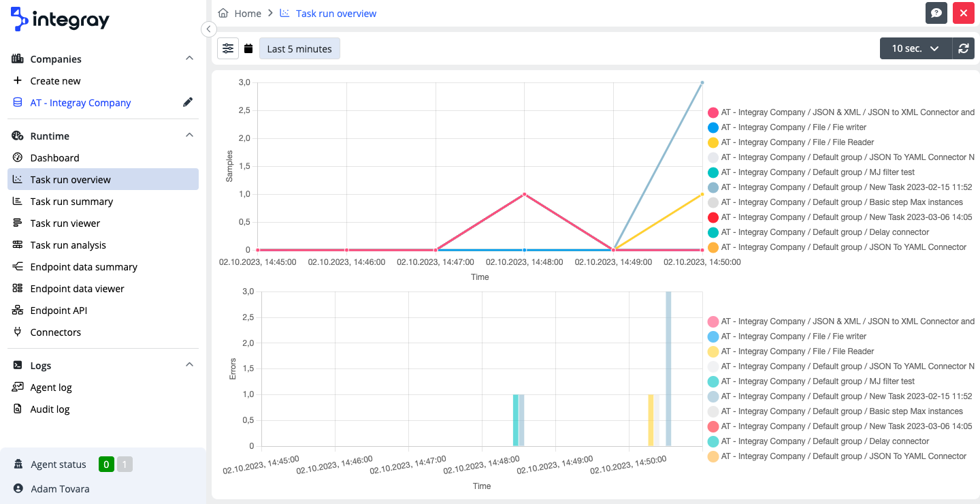The image size is (980, 504).
Task: Collapse the Runtime section
Action: [x=189, y=136]
